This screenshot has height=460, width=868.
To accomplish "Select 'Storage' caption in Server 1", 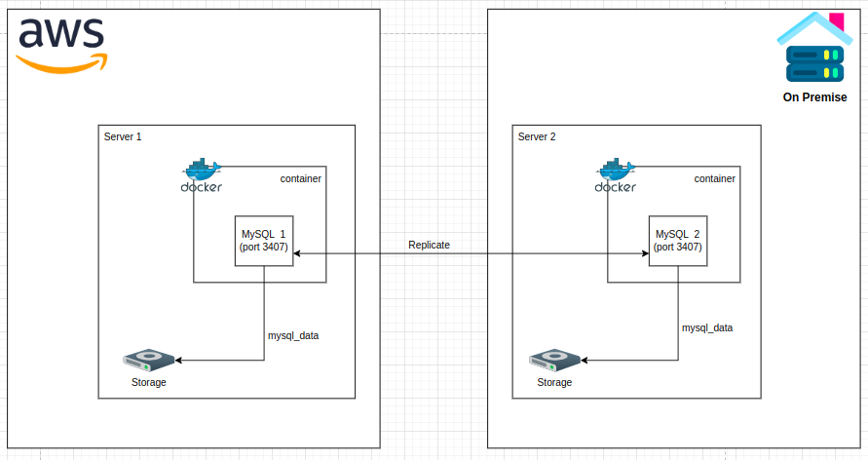I will click(x=149, y=382).
